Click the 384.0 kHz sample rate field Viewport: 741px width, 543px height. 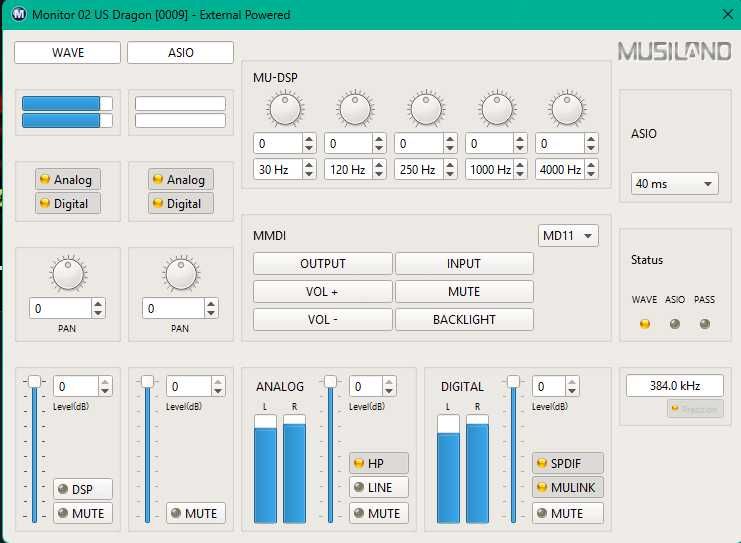point(674,385)
